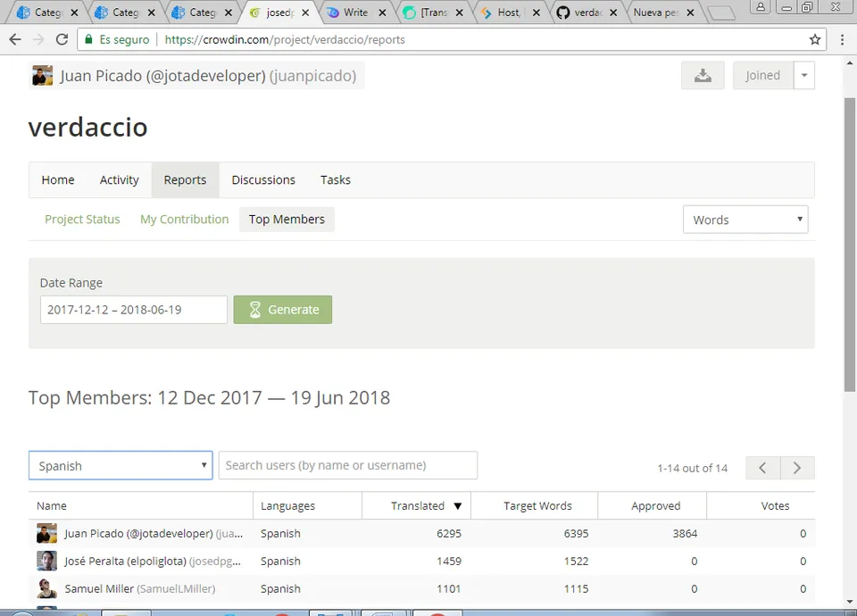Image resolution: width=857 pixels, height=616 pixels.
Task: Click the Chrome user profile icon
Action: [x=761, y=7]
